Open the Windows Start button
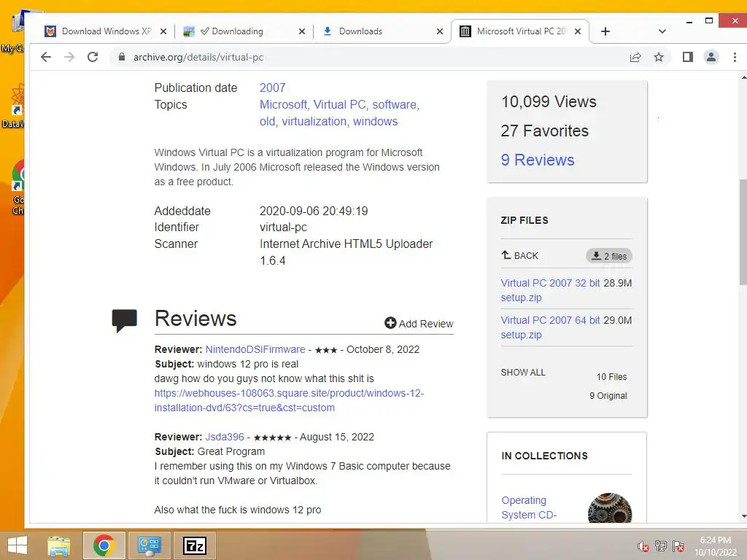 tap(18, 545)
